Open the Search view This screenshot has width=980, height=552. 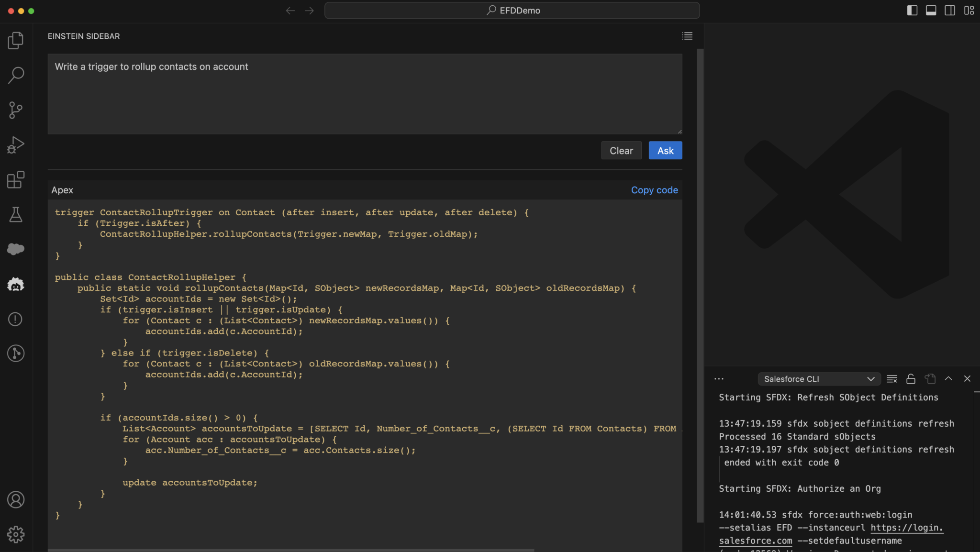coord(16,75)
